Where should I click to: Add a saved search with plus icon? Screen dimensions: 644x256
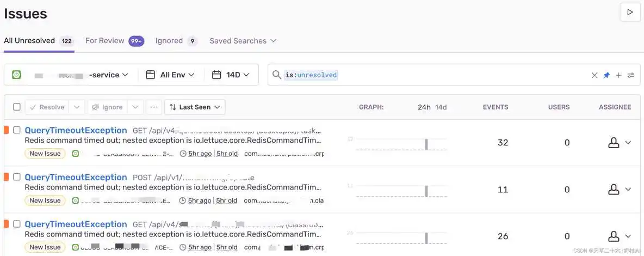[x=618, y=75]
